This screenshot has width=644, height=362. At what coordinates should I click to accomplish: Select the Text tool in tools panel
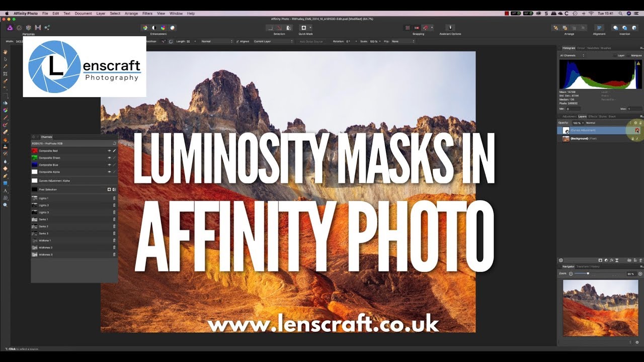[6, 191]
